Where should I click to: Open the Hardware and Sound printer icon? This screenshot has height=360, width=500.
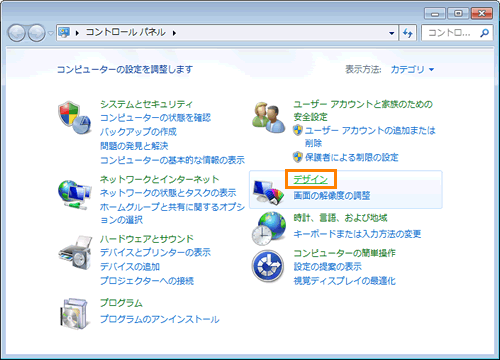point(75,253)
